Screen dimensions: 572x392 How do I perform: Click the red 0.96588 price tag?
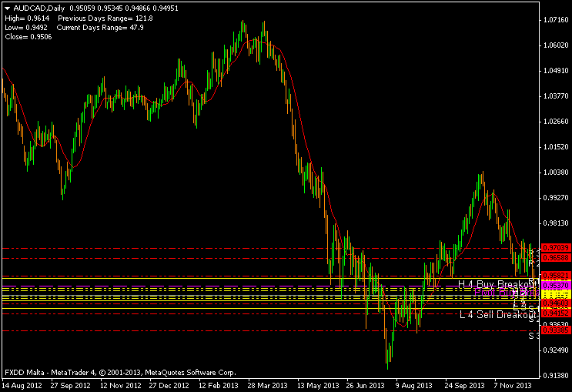coord(554,258)
